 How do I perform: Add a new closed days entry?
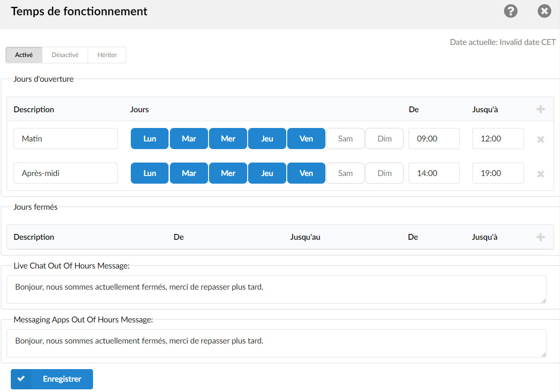click(x=541, y=237)
